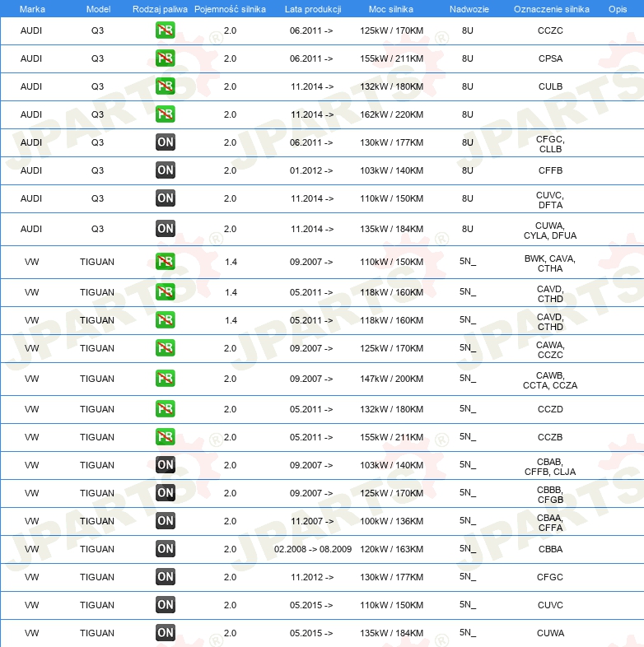Screen dimensions: 644x647
Task: Click the Marka column header
Action: point(32,9)
